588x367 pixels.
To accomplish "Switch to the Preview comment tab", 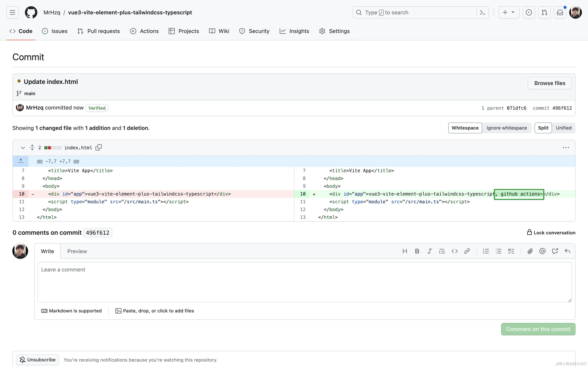I will (x=77, y=251).
